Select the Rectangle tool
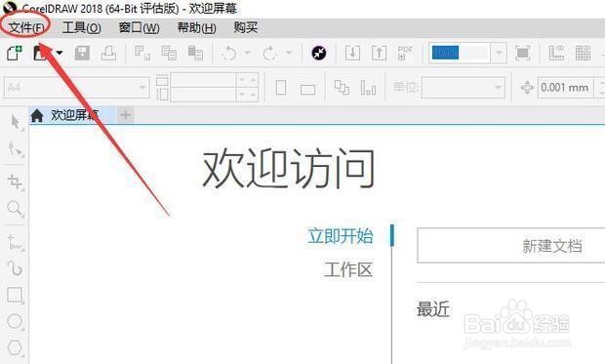Image resolution: width=605 pixels, height=364 pixels. click(x=16, y=295)
